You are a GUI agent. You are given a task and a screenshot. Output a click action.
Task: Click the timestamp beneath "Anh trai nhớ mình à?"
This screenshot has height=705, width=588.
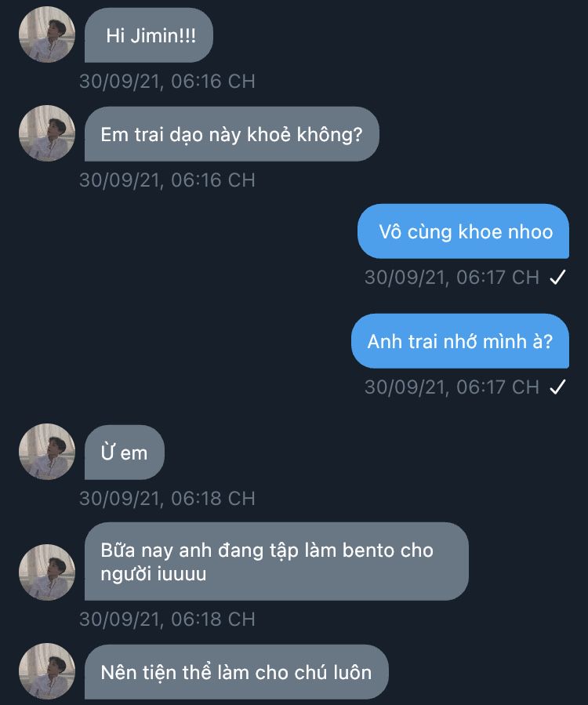(x=452, y=387)
